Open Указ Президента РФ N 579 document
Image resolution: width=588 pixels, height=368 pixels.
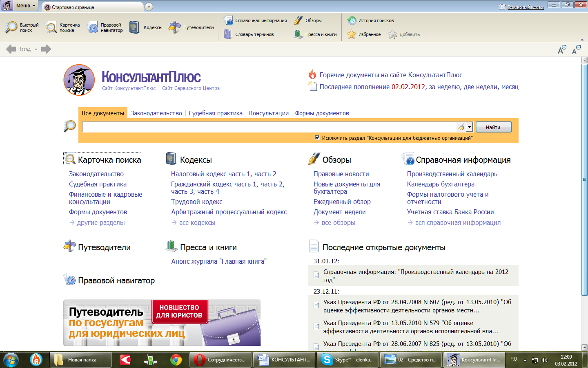coord(410,327)
